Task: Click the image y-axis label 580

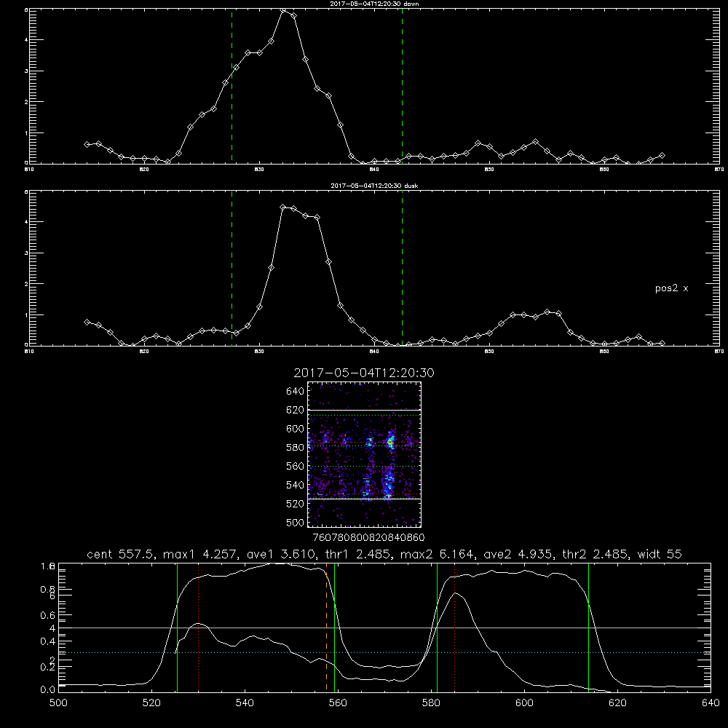Action: 296,448
